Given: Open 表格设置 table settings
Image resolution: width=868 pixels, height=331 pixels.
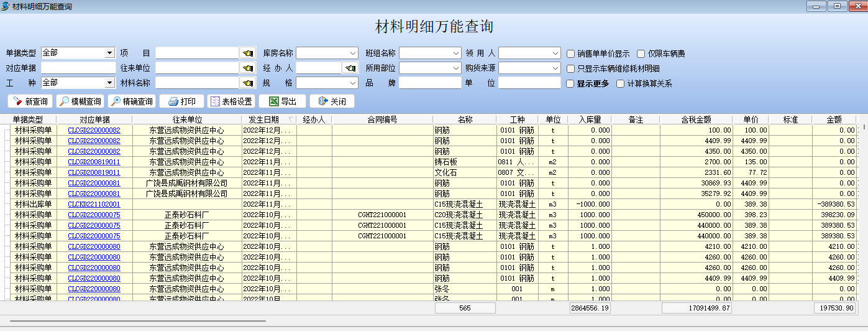Looking at the screenshot, I should pos(231,101).
